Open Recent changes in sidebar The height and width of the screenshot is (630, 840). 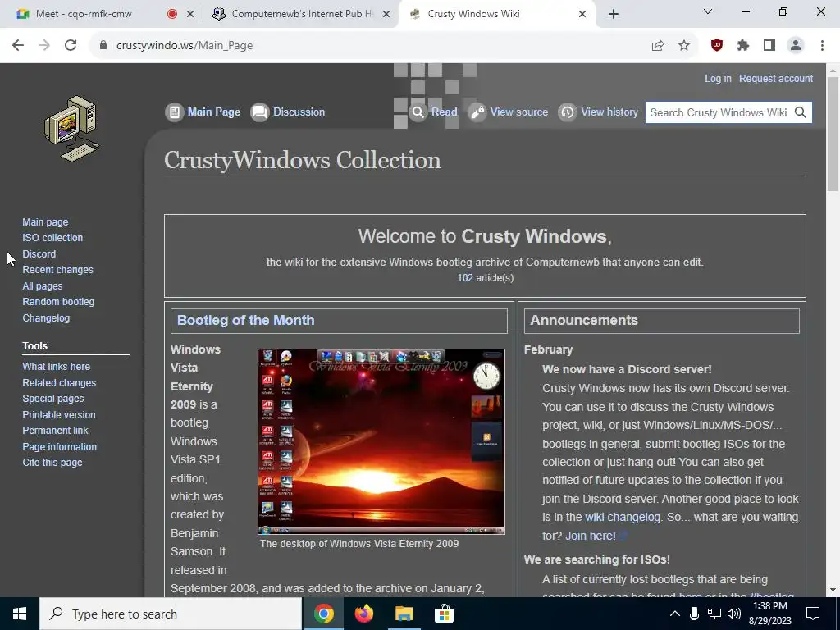tap(58, 269)
